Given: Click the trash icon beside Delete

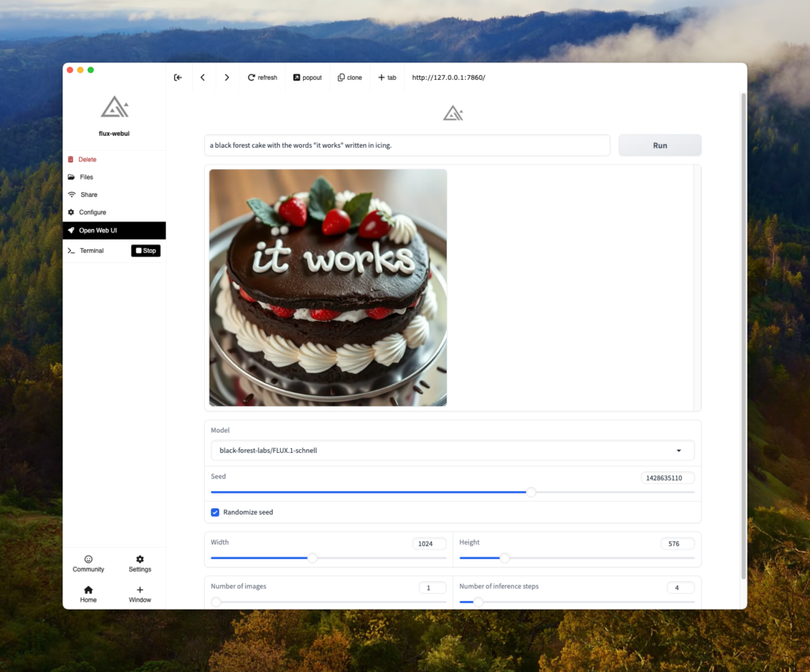Looking at the screenshot, I should click(70, 160).
